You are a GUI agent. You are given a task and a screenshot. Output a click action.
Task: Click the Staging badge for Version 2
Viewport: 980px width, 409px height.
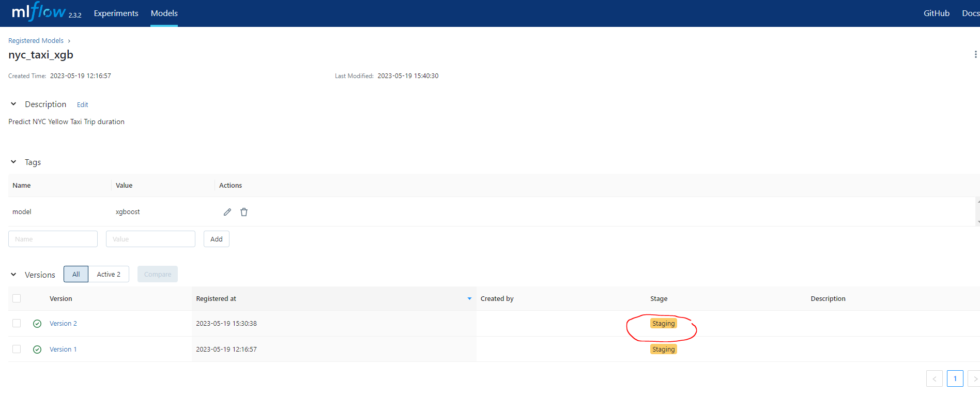tap(663, 324)
